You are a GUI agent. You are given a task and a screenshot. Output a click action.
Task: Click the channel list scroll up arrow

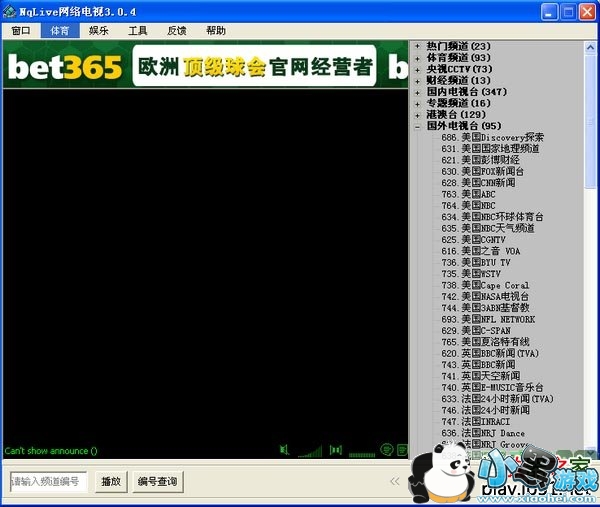click(x=590, y=47)
